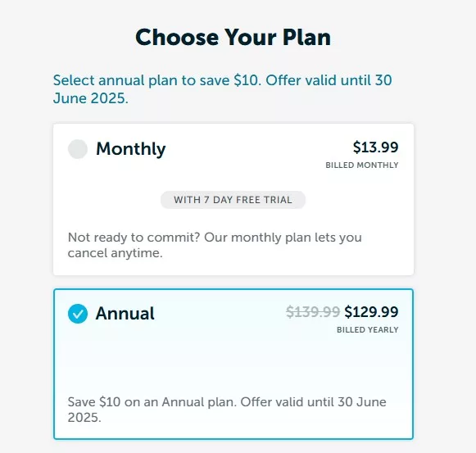Click the blue checkmark icon beside Annual

(x=78, y=314)
